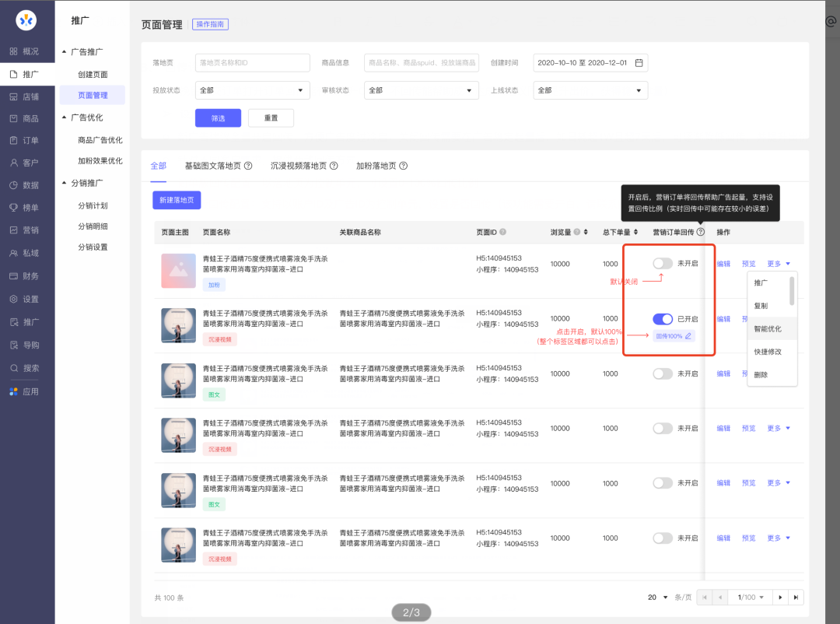Open the 导购 shopping guide sidebar item

pyautogui.click(x=24, y=345)
